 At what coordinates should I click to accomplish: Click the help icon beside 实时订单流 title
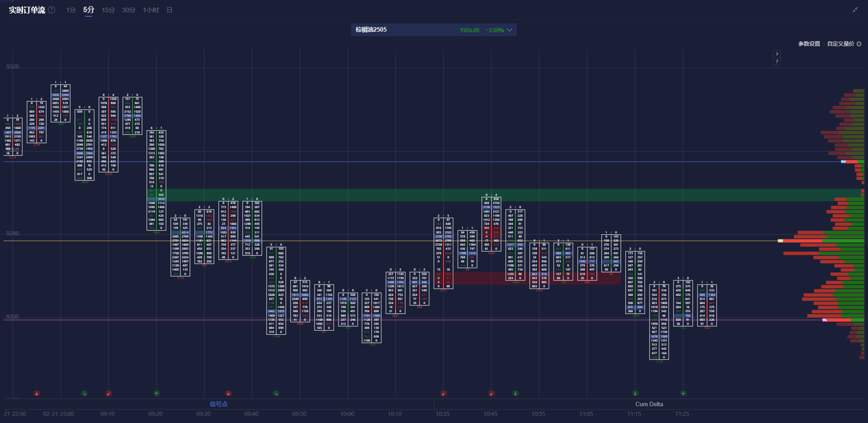(x=52, y=10)
